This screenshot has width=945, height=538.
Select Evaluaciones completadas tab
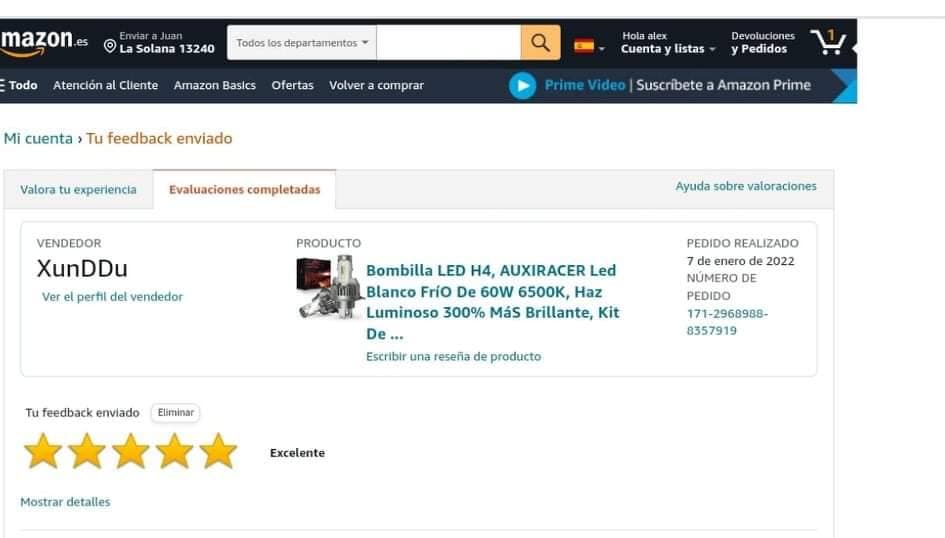[x=245, y=190]
